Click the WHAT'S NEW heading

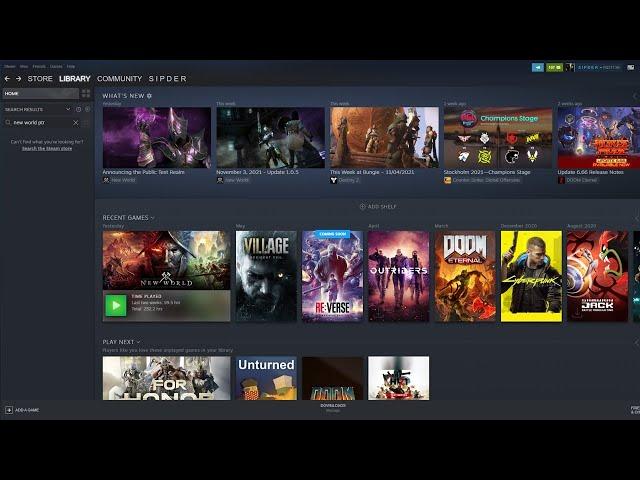(123, 96)
